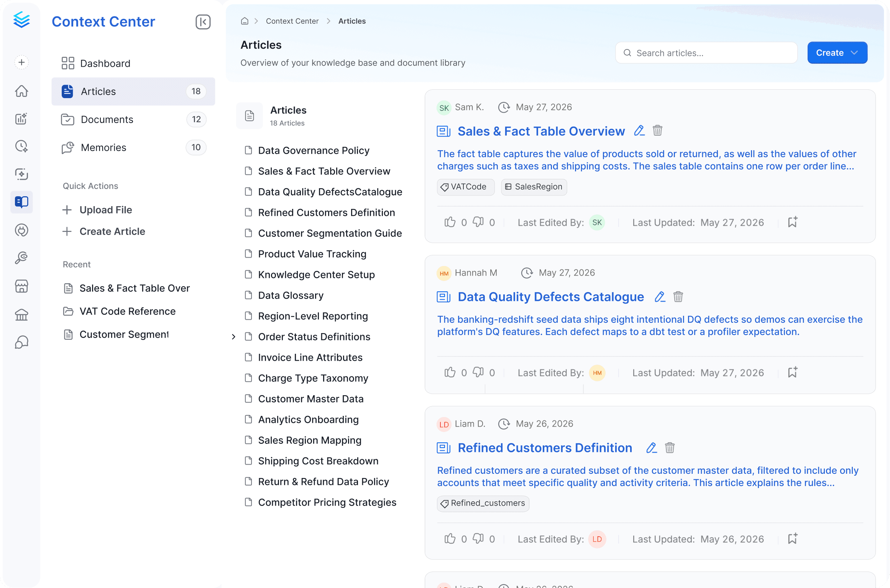The width and height of the screenshot is (890, 588).
Task: Open Memories section in sidebar
Action: [133, 148]
